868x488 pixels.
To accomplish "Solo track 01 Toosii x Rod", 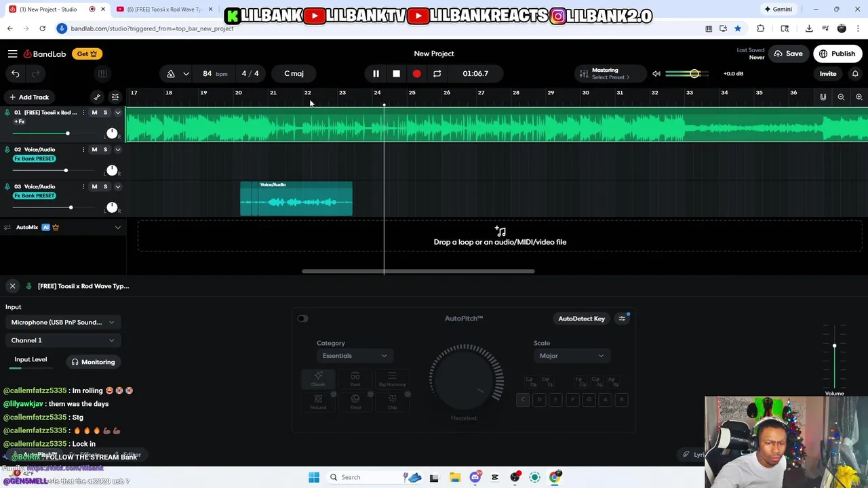I will pyautogui.click(x=105, y=113).
